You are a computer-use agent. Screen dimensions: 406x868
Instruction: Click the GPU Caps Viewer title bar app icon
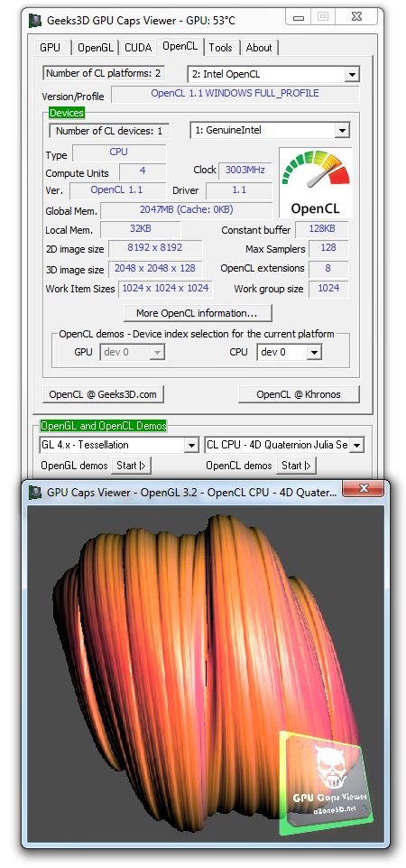click(x=37, y=21)
